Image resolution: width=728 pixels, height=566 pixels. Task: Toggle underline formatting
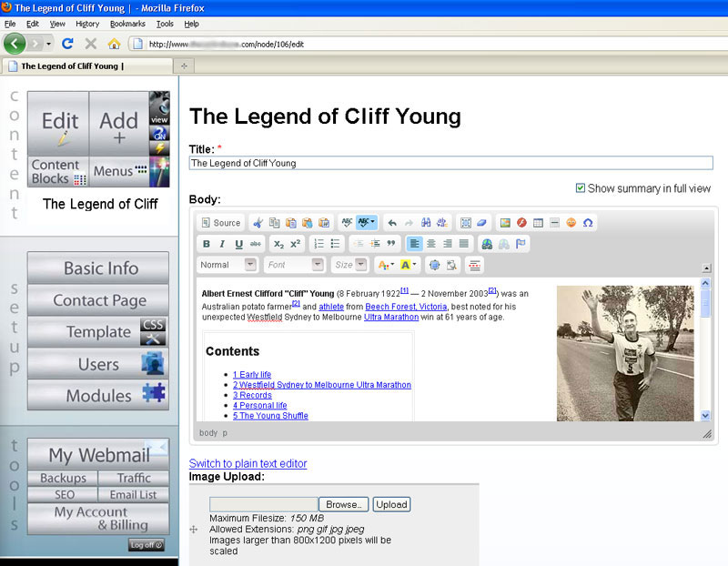[x=239, y=244]
